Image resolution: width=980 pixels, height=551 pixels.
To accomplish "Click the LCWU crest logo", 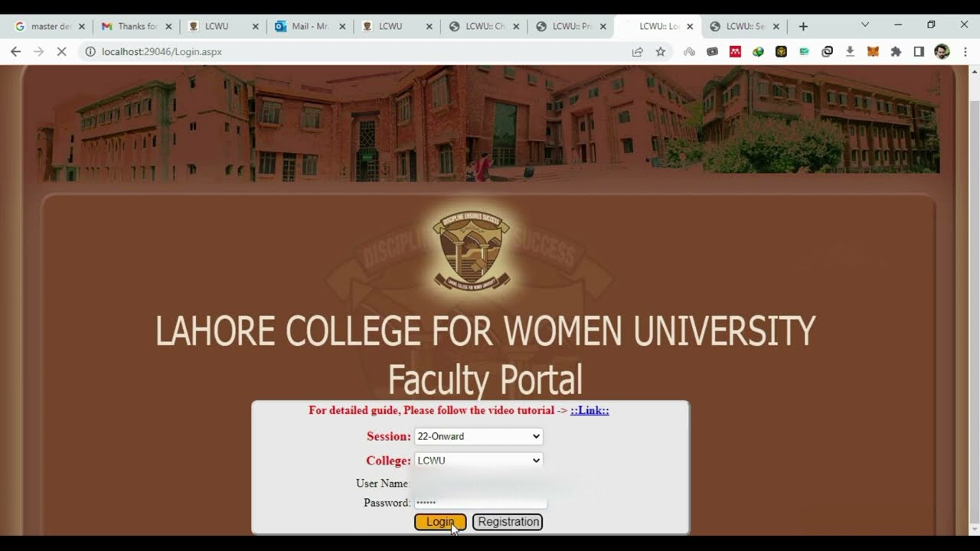I will point(471,251).
